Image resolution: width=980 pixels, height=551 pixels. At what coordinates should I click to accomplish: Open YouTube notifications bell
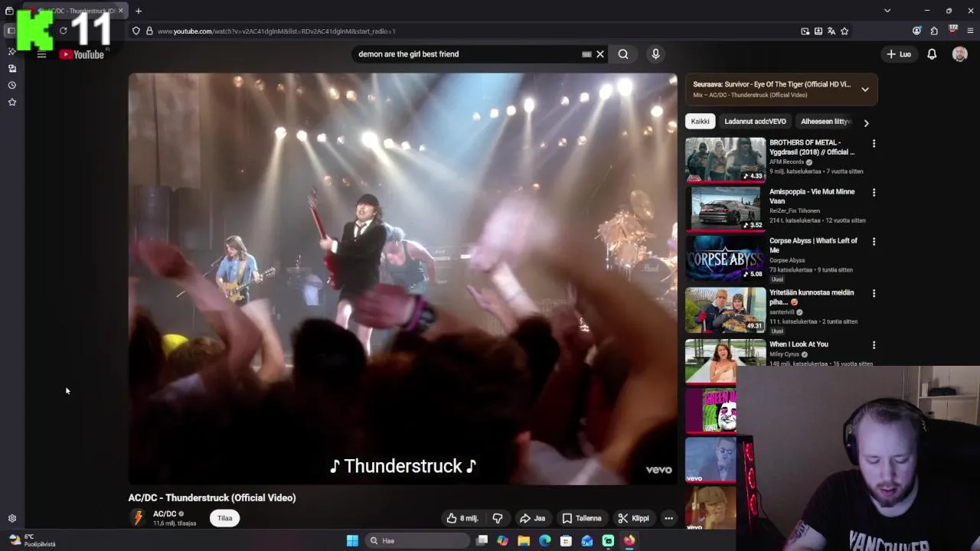(932, 54)
